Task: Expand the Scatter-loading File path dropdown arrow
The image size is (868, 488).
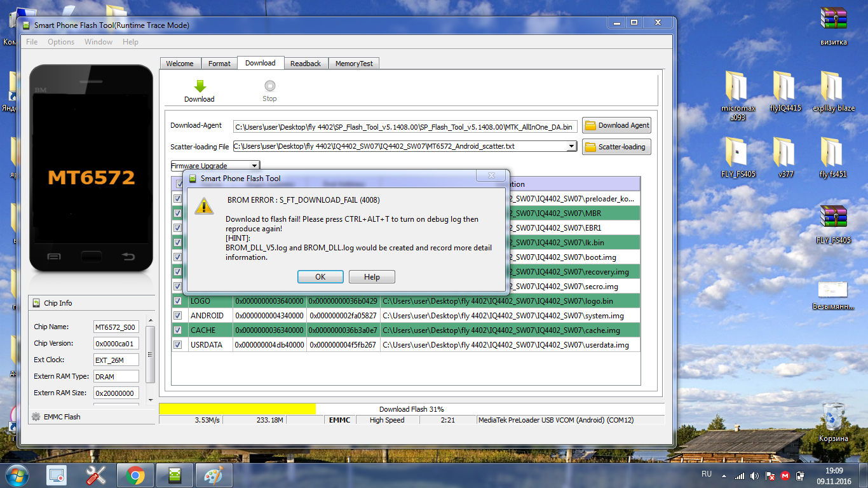Action: pyautogui.click(x=571, y=146)
